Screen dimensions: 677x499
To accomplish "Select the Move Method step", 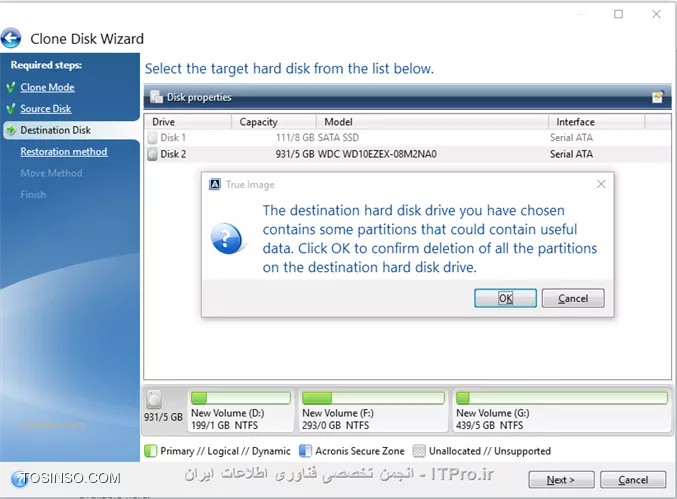I will click(x=51, y=173).
